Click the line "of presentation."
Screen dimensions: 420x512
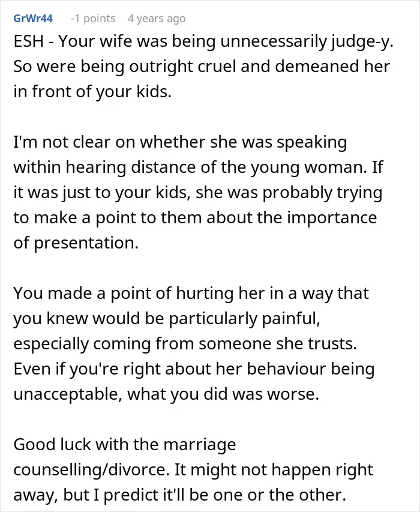76,243
